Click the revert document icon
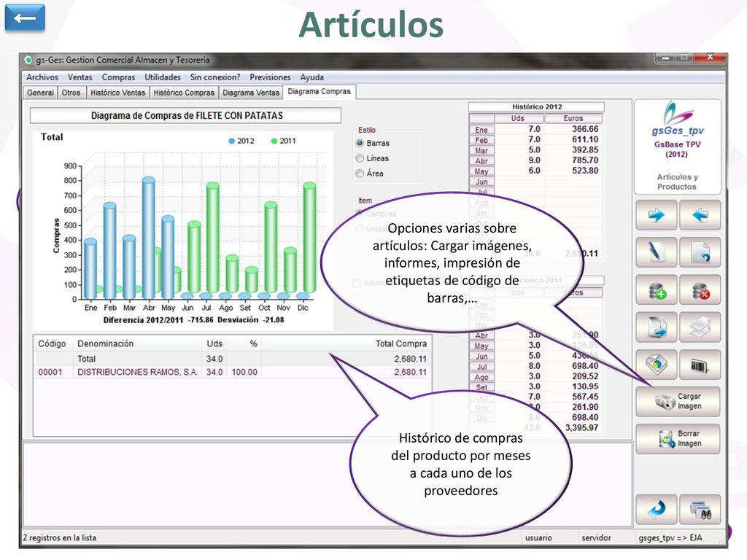The image size is (747, 560). click(700, 252)
